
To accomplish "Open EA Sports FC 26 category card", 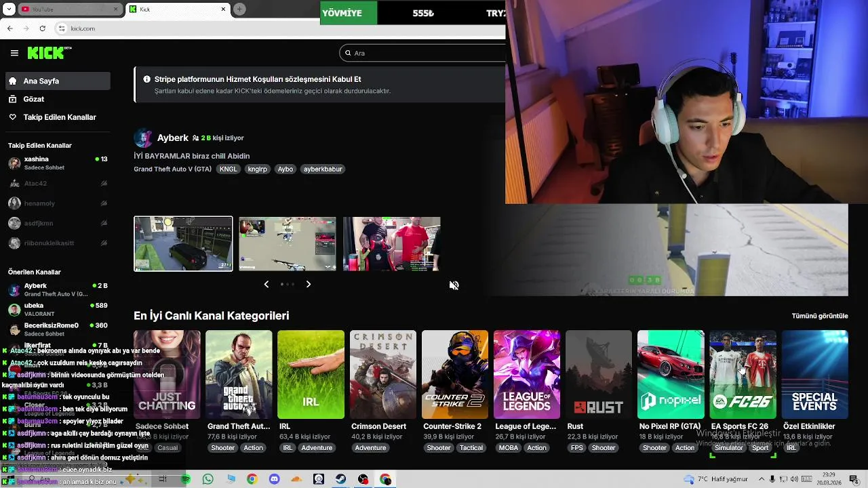I will coord(743,374).
